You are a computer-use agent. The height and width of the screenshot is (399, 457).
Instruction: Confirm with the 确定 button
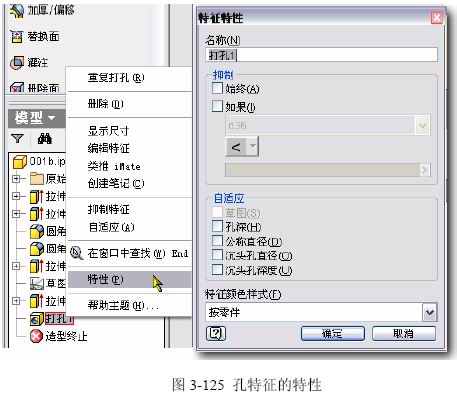click(332, 333)
